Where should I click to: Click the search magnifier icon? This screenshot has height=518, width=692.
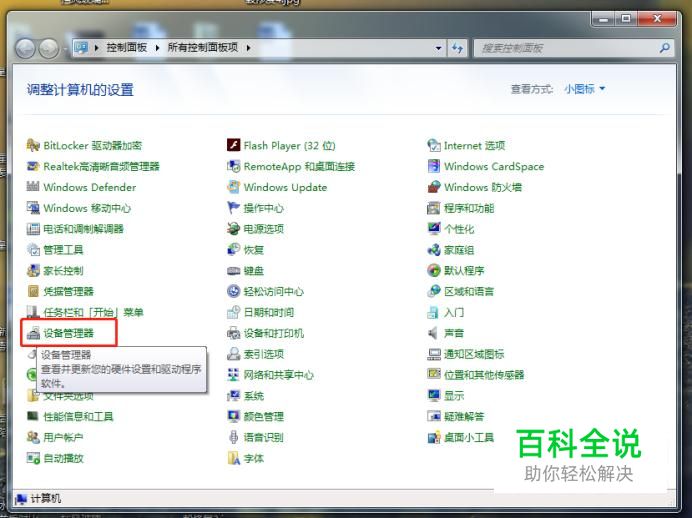point(665,47)
